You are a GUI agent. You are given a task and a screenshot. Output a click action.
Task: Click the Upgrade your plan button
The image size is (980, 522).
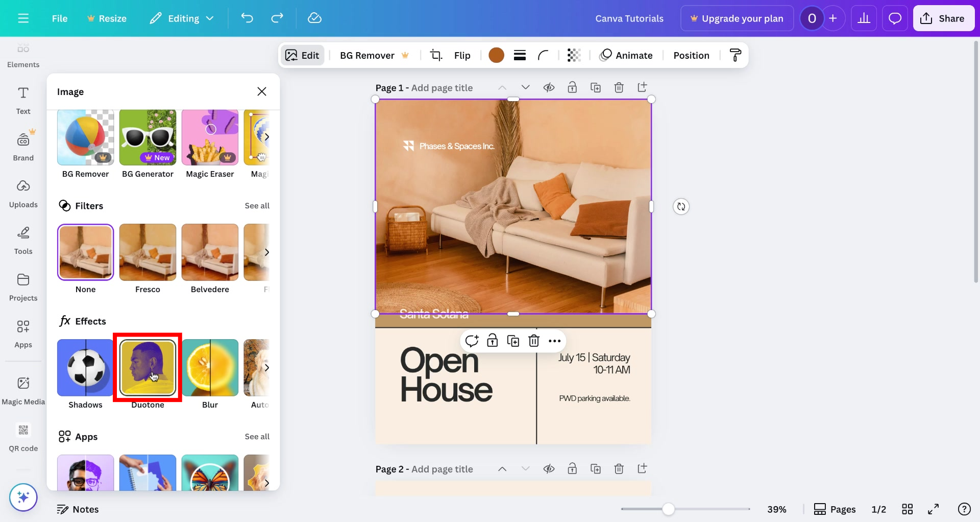737,18
